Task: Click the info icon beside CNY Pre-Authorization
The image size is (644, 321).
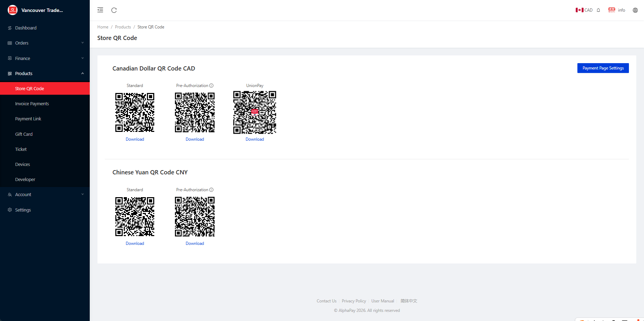Action: point(211,190)
